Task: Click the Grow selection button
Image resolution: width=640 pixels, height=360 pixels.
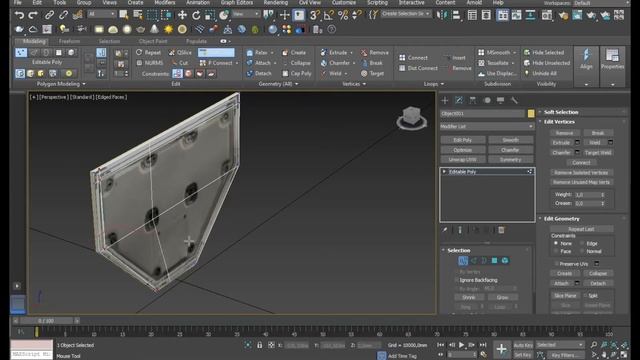Action: [502, 297]
